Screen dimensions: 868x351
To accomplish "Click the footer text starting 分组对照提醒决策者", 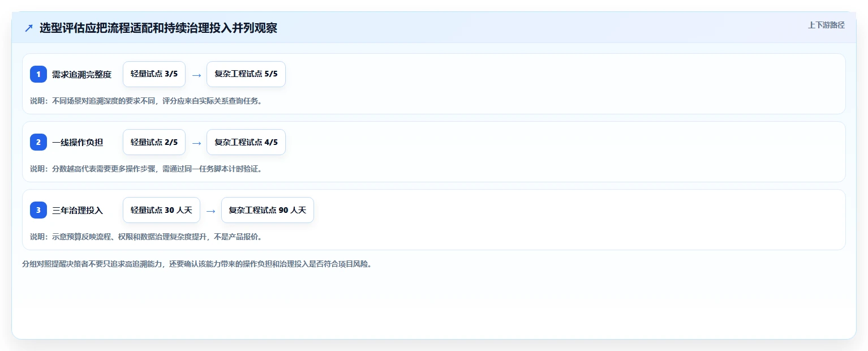I will [197, 264].
